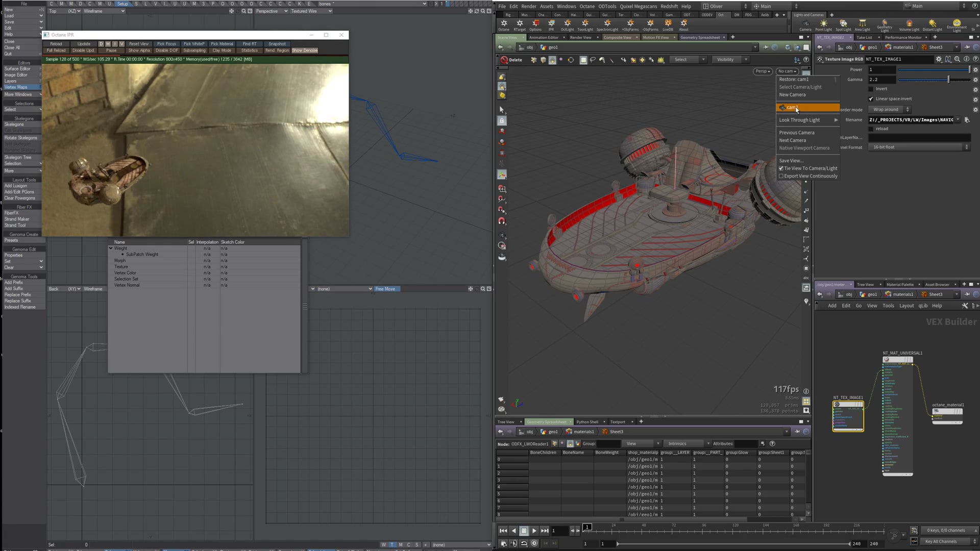
Task: Click Full Reload in Octane IPR
Action: pyautogui.click(x=56, y=51)
